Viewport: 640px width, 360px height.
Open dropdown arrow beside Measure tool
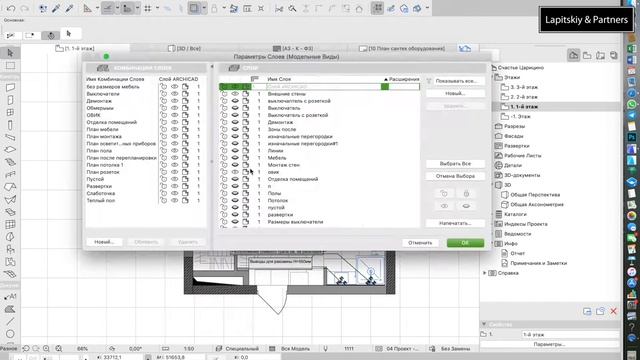tap(97, 8)
